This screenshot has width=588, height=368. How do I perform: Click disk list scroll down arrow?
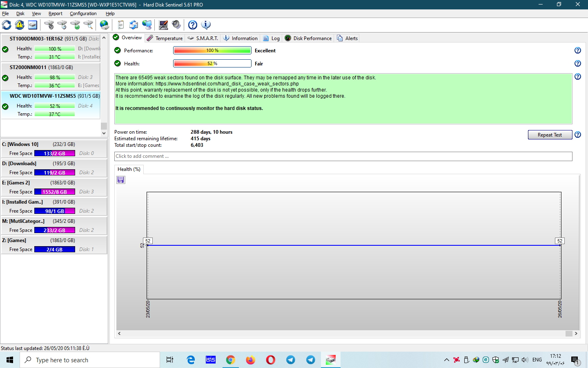tap(104, 133)
